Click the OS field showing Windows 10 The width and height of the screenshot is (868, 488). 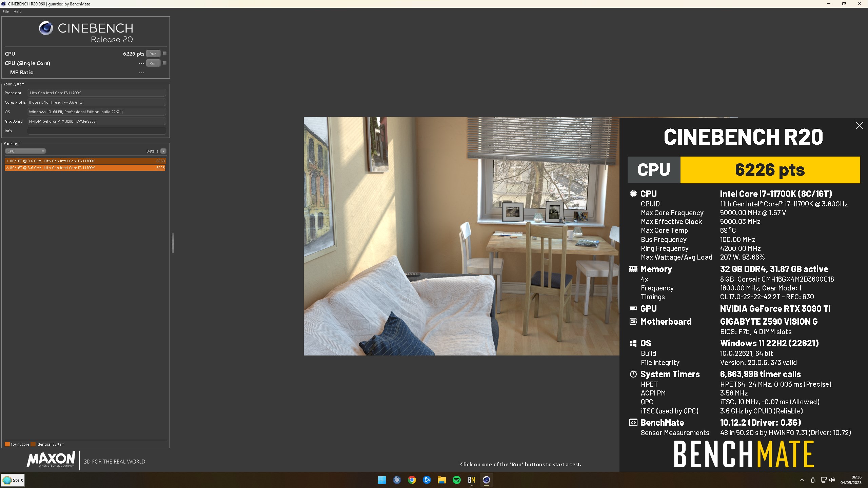pyautogui.click(x=97, y=112)
